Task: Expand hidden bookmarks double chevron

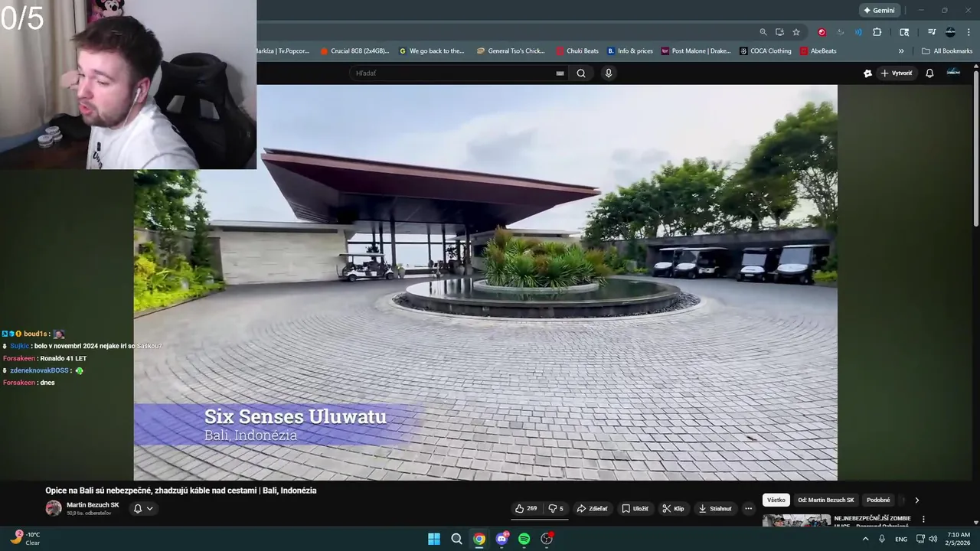Action: coord(901,51)
